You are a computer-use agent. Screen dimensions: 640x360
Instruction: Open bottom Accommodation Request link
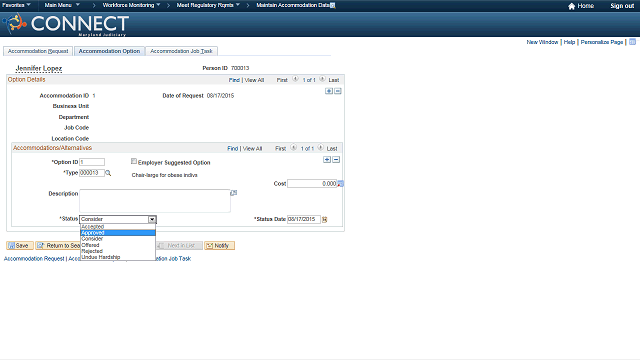click(x=34, y=259)
